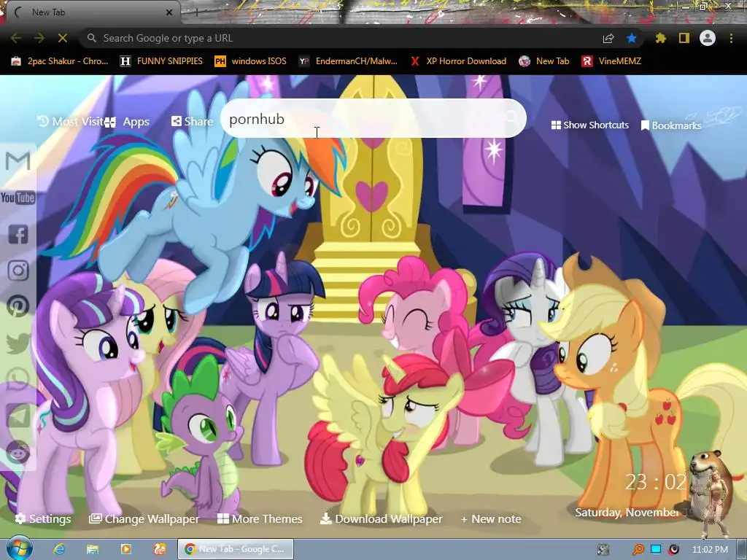The height and width of the screenshot is (560, 747).
Task: Click the Saturday, November date text
Action: click(x=634, y=513)
